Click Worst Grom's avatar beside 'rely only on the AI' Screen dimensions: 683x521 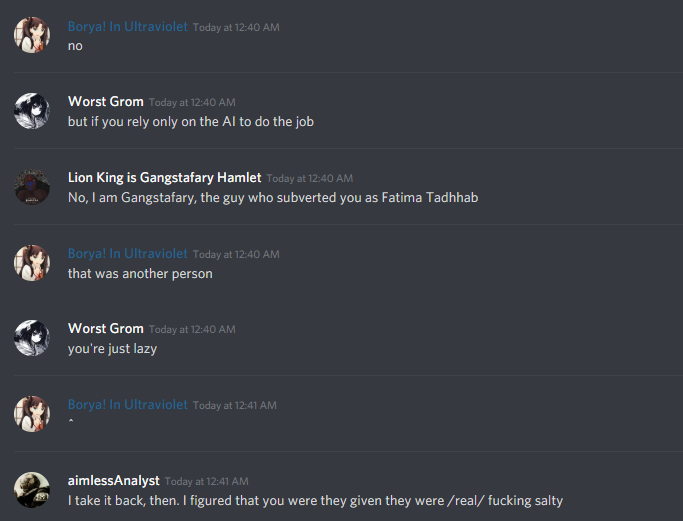click(x=32, y=111)
